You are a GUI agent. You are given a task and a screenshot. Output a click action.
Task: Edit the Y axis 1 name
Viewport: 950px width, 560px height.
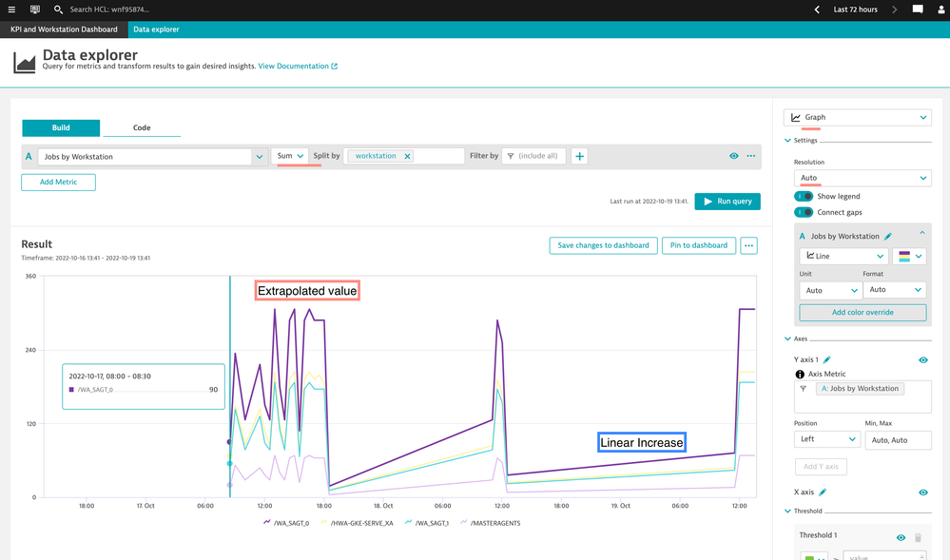click(x=826, y=360)
